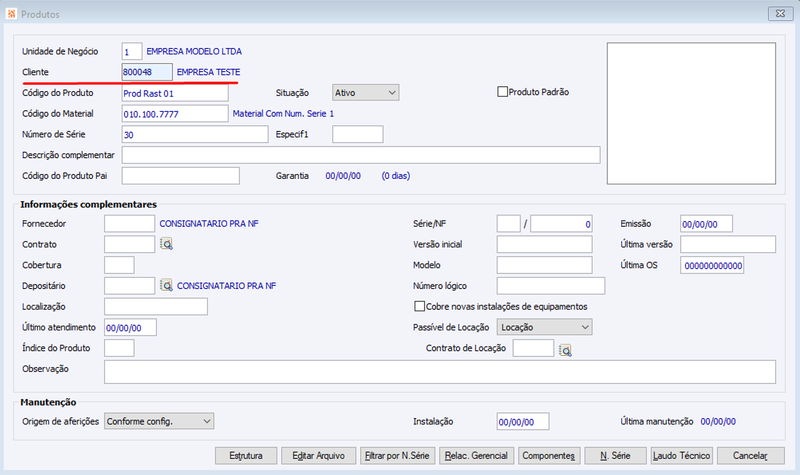Open Relac. Gerencial
Image resolution: width=800 pixels, height=475 pixels.
476,456
